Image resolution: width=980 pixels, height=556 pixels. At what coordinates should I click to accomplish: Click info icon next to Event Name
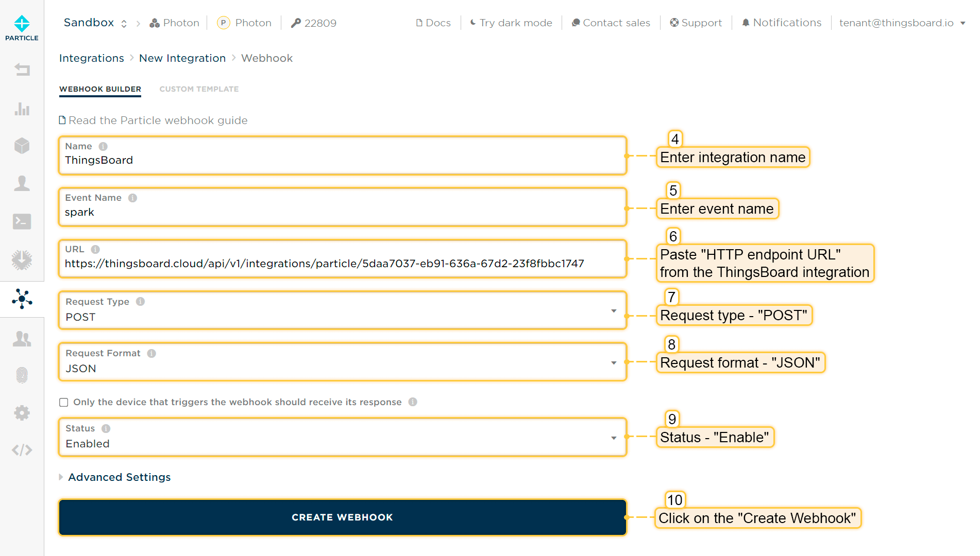pos(132,198)
